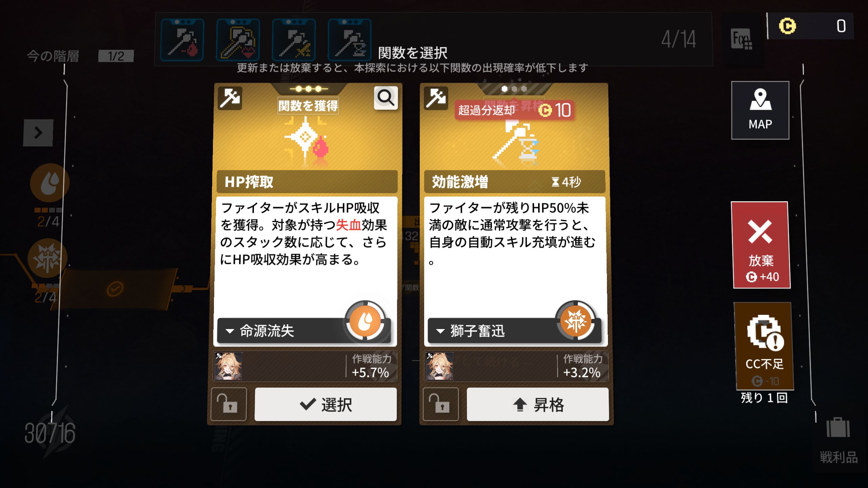Click the 放棄 +40 abandon button

(x=761, y=245)
